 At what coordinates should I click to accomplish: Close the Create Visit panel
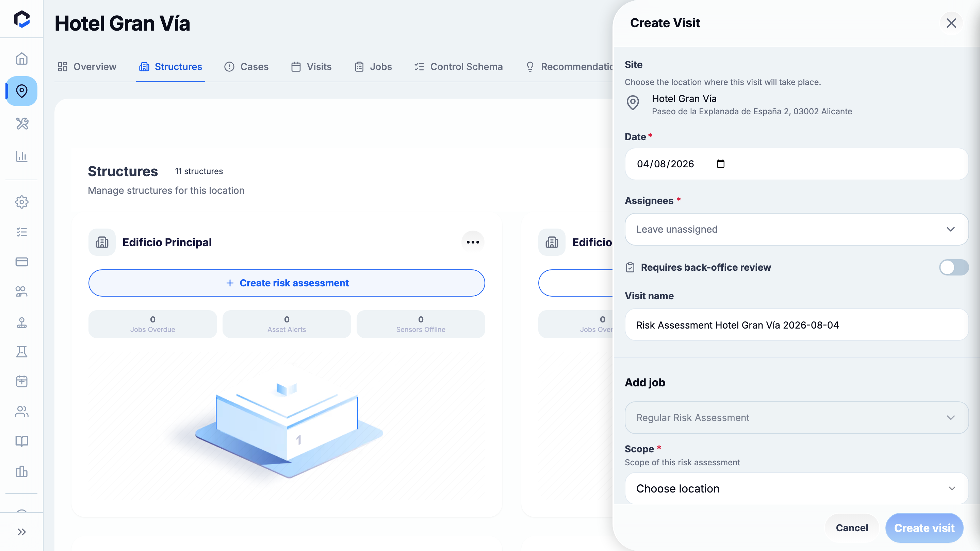click(x=951, y=23)
